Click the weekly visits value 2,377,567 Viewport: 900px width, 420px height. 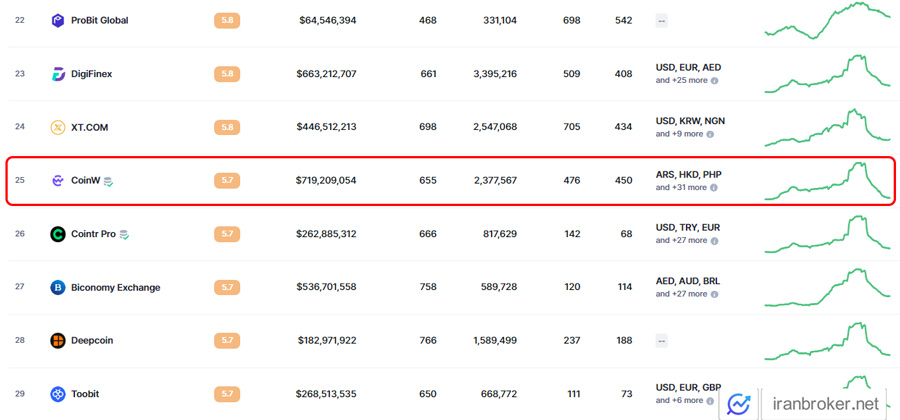pos(495,181)
